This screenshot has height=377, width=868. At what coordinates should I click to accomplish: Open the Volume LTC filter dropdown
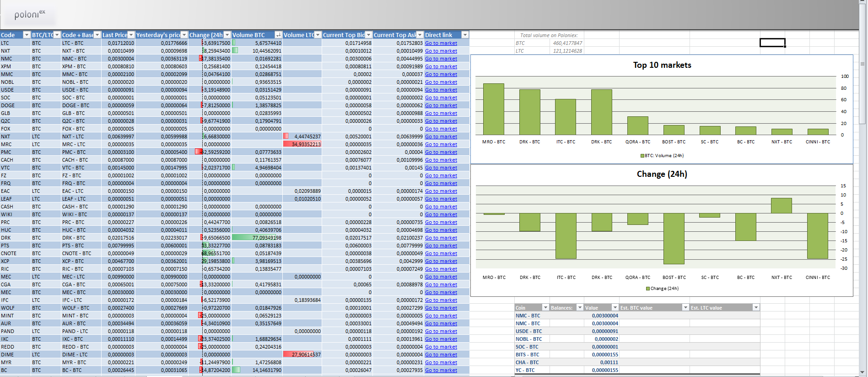[x=318, y=35]
